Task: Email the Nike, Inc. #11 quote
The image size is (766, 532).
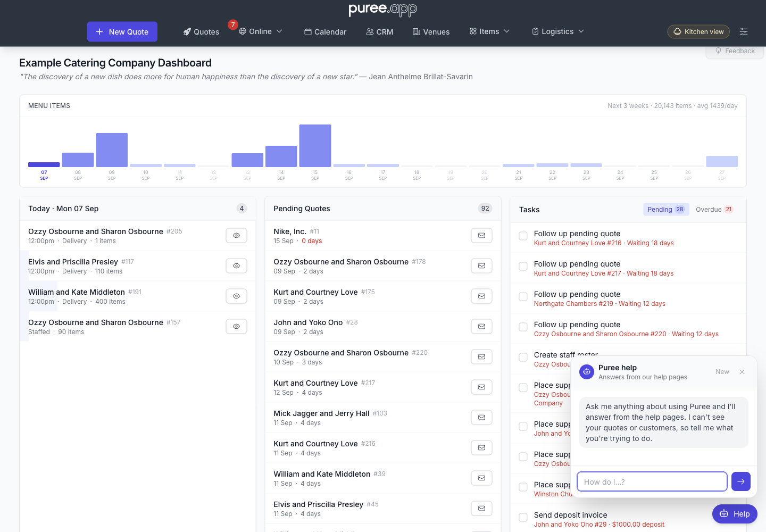Action: (x=481, y=235)
